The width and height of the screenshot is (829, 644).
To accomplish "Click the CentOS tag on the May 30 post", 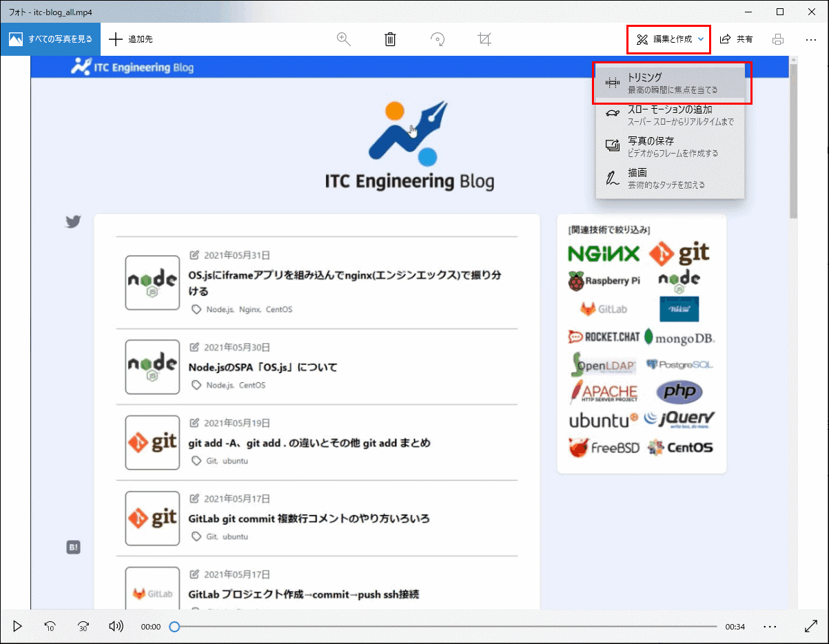I will coord(252,385).
